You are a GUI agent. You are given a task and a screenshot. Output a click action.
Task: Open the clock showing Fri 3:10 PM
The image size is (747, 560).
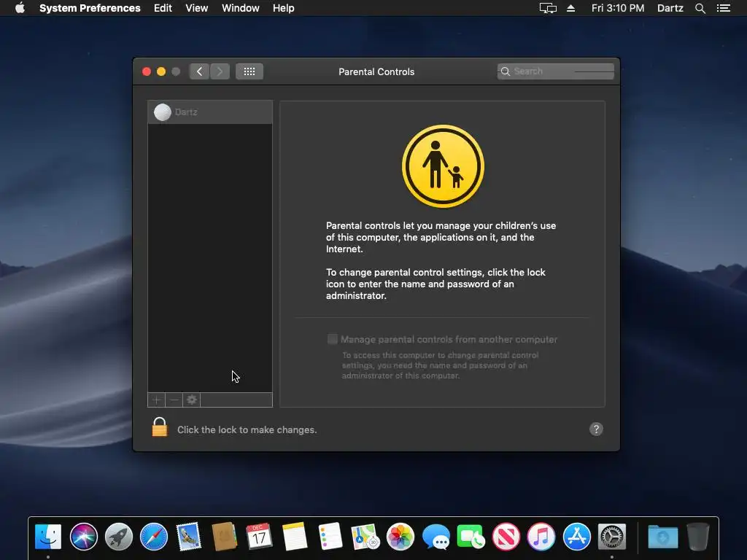pos(618,8)
